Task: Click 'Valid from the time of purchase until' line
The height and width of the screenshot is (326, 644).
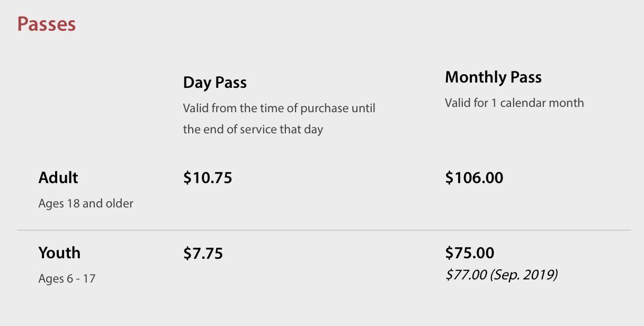Action: pos(279,108)
